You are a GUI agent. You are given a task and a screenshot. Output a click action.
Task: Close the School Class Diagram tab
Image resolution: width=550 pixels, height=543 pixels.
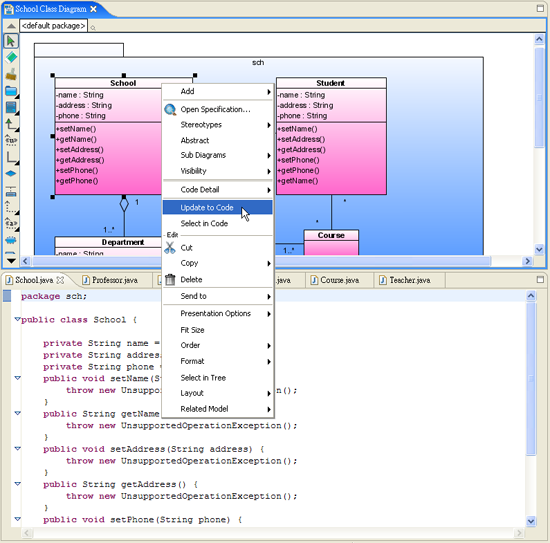coord(93,9)
